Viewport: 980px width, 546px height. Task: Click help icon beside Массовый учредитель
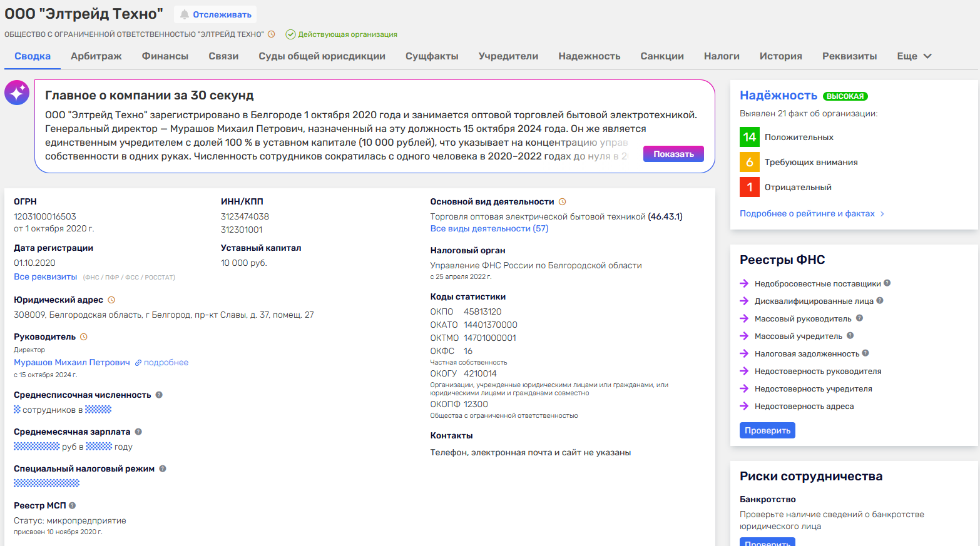(850, 336)
